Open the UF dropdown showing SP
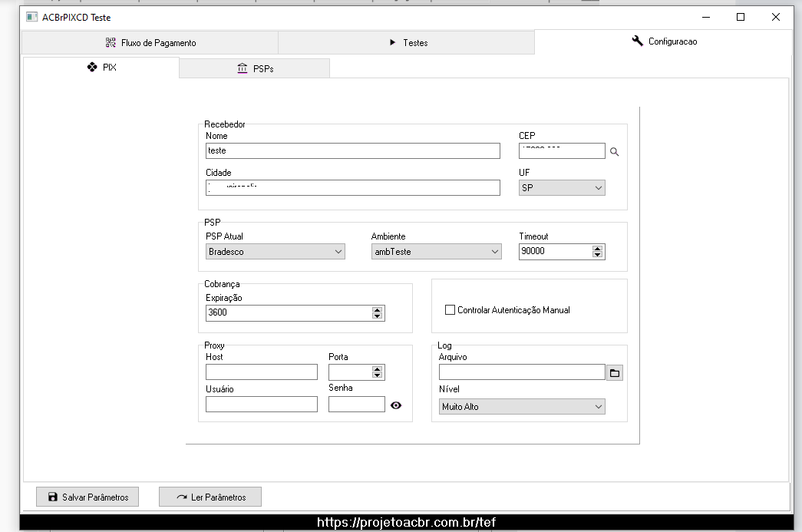The height and width of the screenshot is (532, 802). coord(562,188)
